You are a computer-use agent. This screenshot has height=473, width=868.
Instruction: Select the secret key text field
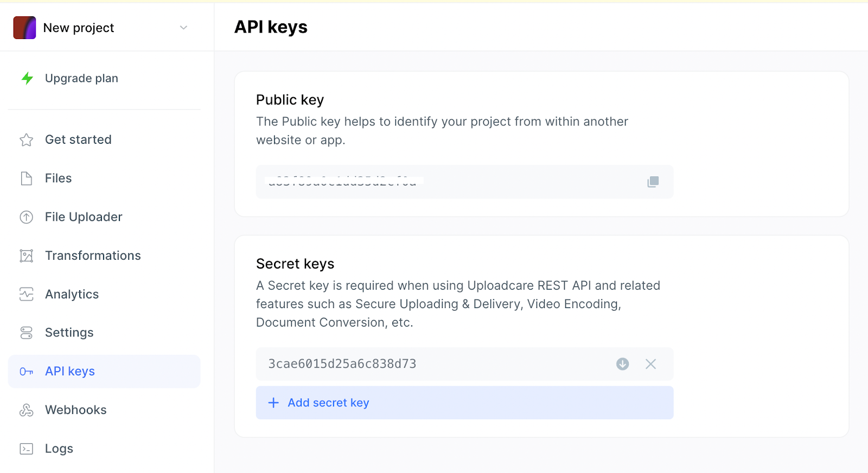click(x=434, y=364)
